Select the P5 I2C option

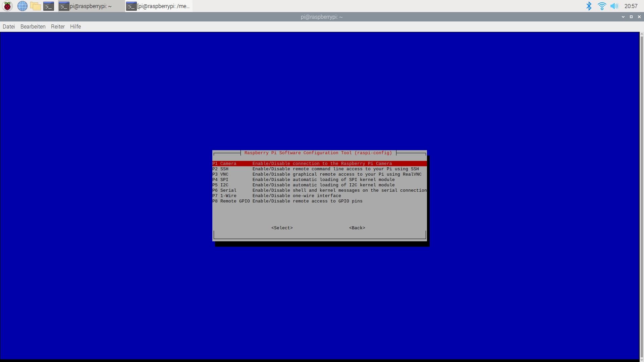coord(303,185)
